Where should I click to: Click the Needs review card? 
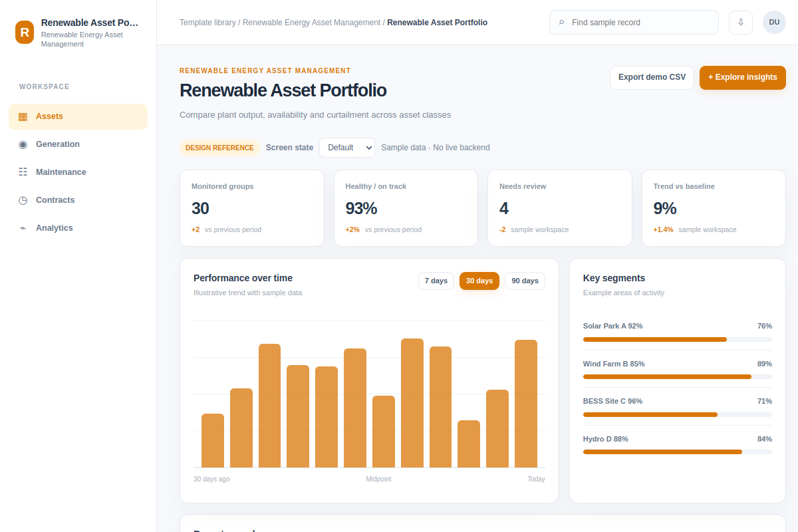560,208
